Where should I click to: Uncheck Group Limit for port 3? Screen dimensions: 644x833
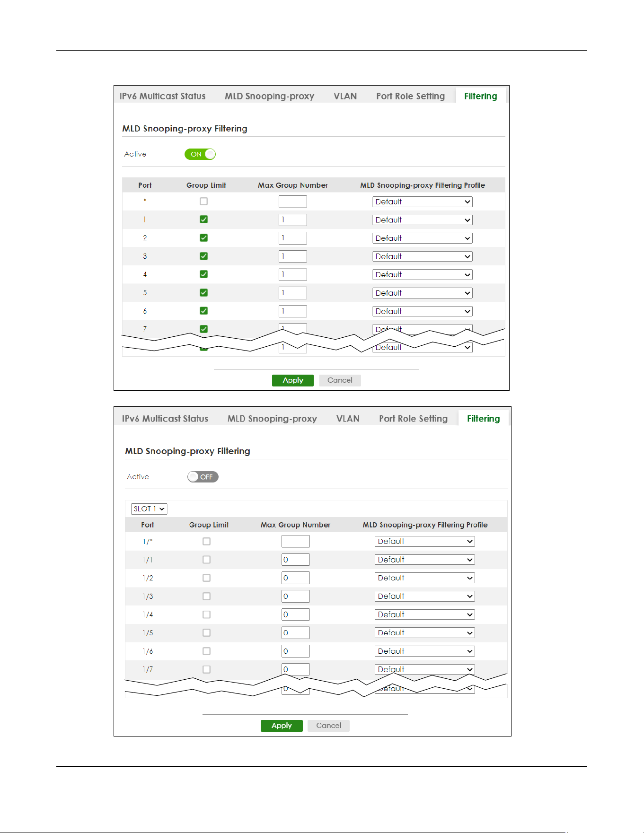(x=203, y=256)
